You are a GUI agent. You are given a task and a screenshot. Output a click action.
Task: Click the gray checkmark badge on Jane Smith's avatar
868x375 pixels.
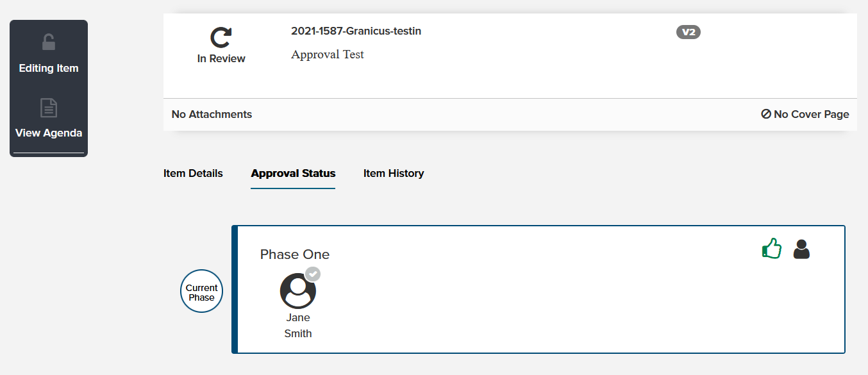pos(313,274)
